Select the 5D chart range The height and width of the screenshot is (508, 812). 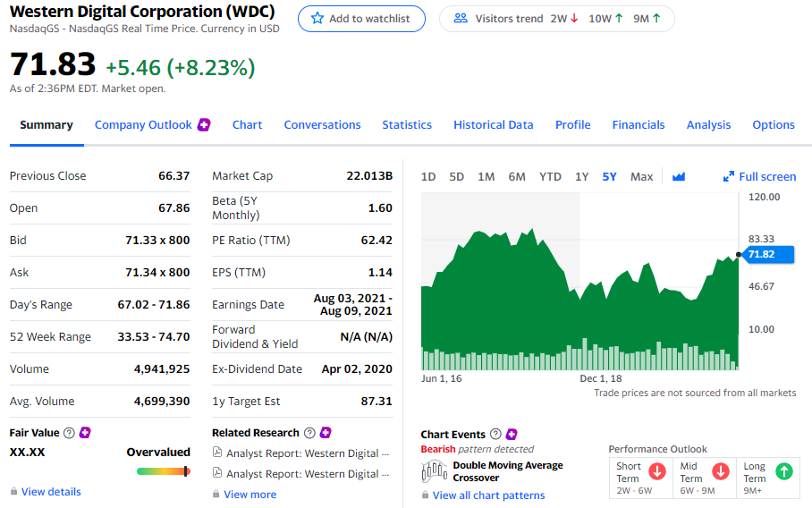point(456,176)
